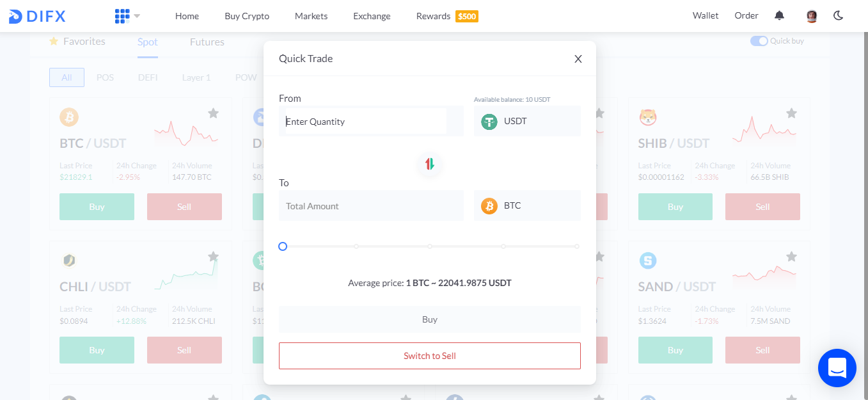Close the Quick Trade dialog
Screen dimensions: 868x400
point(578,59)
